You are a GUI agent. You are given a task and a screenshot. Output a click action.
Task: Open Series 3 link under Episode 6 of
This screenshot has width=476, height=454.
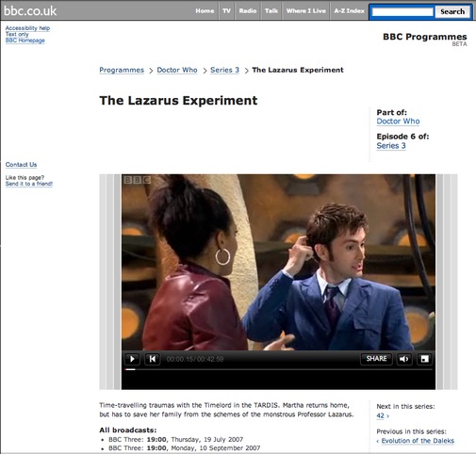coord(391,146)
